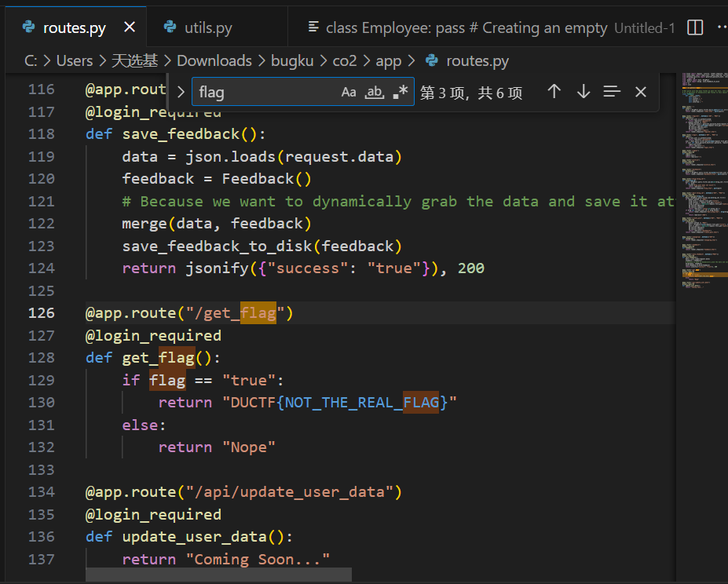Viewport: 728px width, 584px height.
Task: Expand the replace field chevron
Action: point(181,92)
